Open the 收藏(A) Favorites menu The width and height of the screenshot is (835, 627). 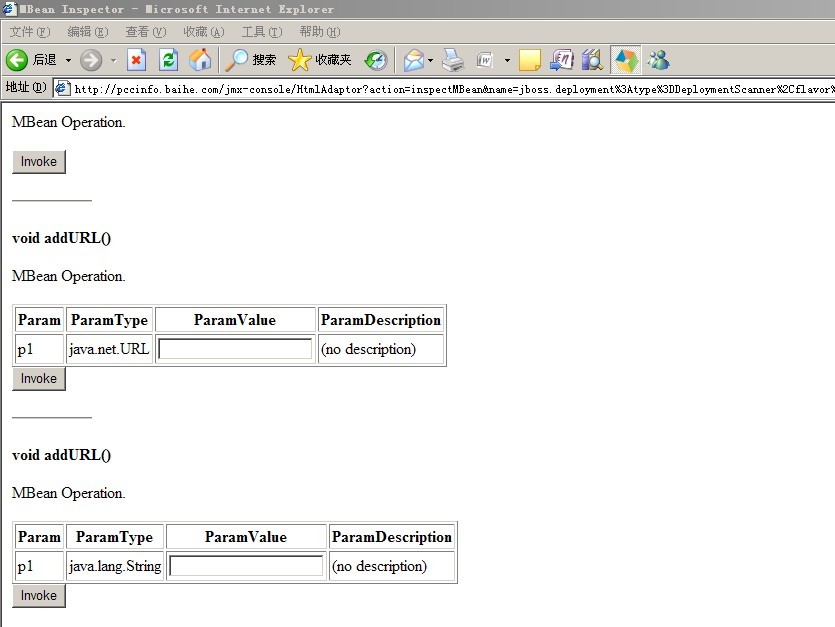click(204, 32)
